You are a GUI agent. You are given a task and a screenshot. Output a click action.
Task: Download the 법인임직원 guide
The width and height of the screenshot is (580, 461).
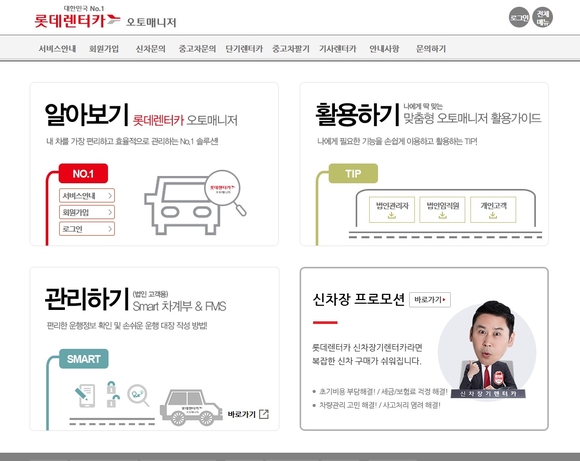tap(442, 210)
